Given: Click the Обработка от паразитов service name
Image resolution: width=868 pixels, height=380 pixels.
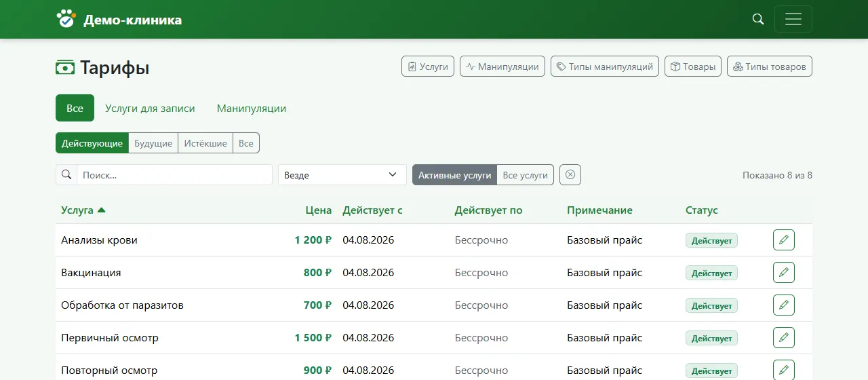Looking at the screenshot, I should click(x=122, y=305).
